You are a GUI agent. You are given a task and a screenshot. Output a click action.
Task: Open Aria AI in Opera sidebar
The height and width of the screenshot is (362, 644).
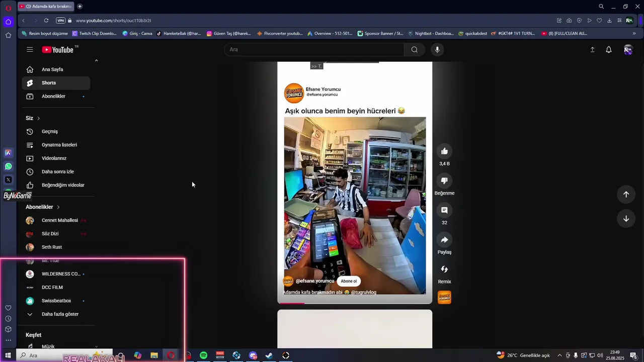tap(8, 152)
